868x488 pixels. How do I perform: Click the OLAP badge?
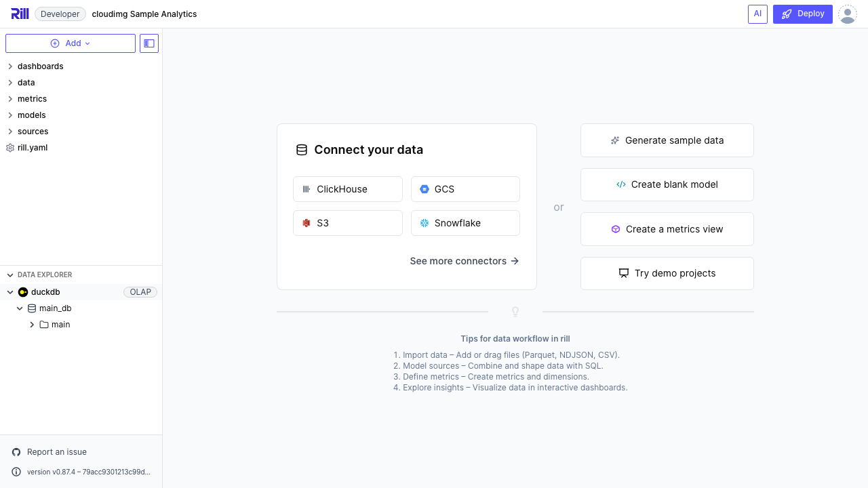(x=140, y=292)
